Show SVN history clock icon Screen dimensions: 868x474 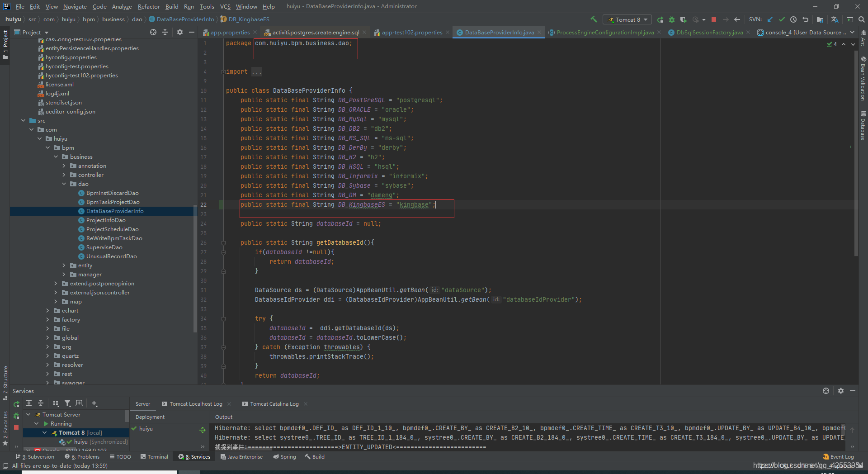[793, 19]
